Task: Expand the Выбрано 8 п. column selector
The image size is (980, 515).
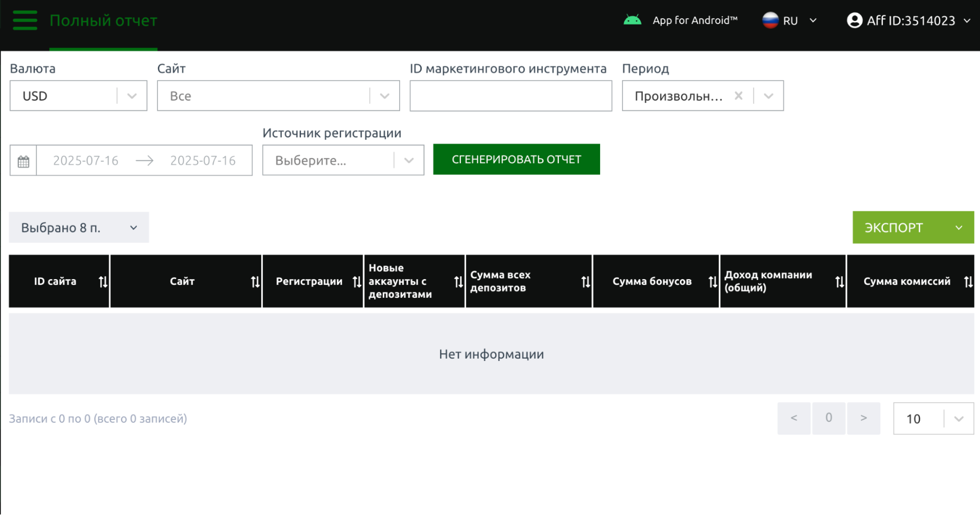Action: 79,228
